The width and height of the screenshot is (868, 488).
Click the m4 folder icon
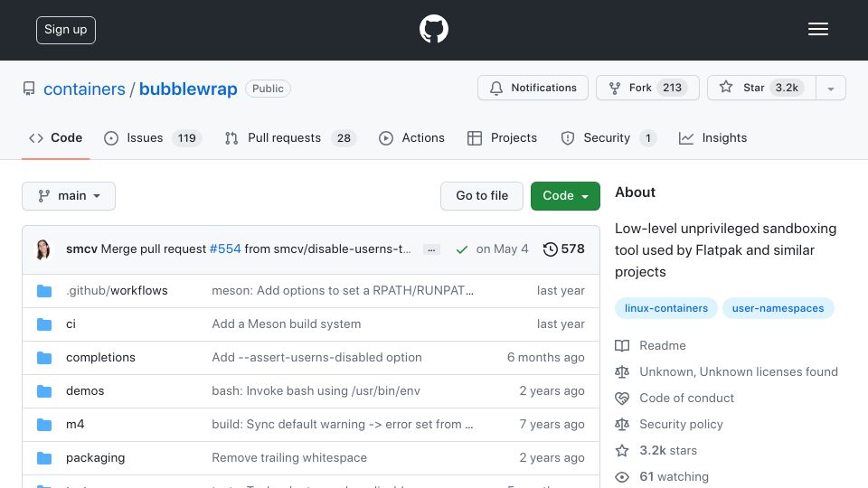tap(44, 425)
